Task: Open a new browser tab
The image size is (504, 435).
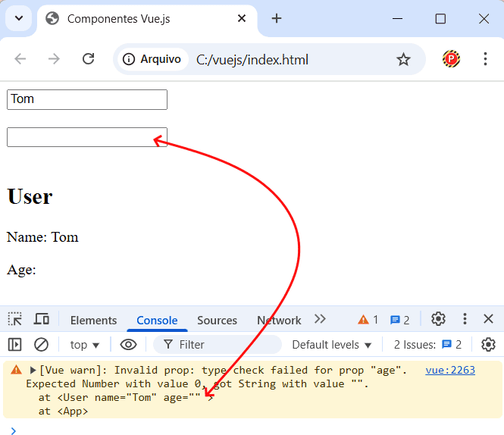Action: (277, 19)
